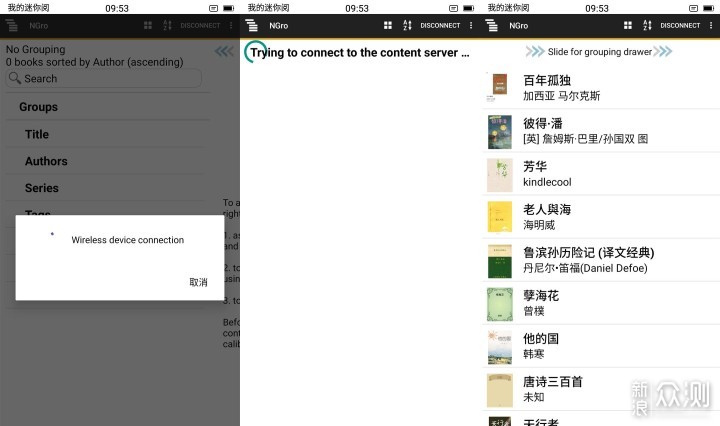Screen dimensions: 720x426
Task: Open the drawer menu icon in the middle panel
Action: tap(251, 25)
